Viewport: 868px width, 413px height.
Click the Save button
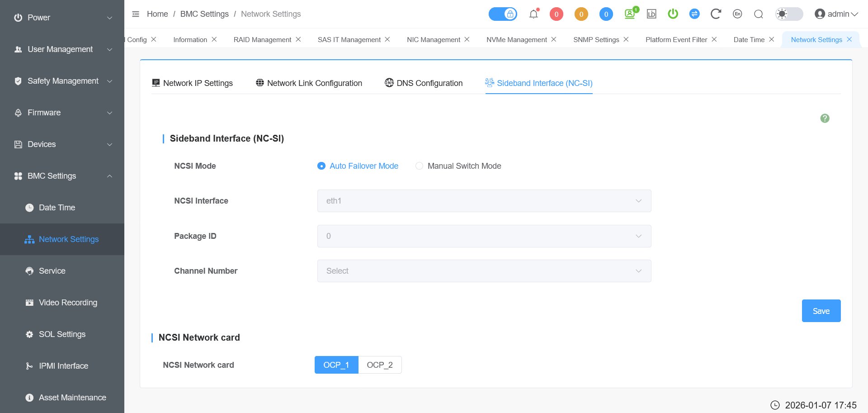tap(821, 311)
